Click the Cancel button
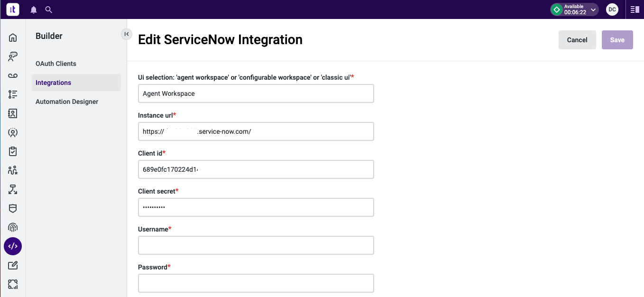The width and height of the screenshot is (644, 297). point(577,40)
